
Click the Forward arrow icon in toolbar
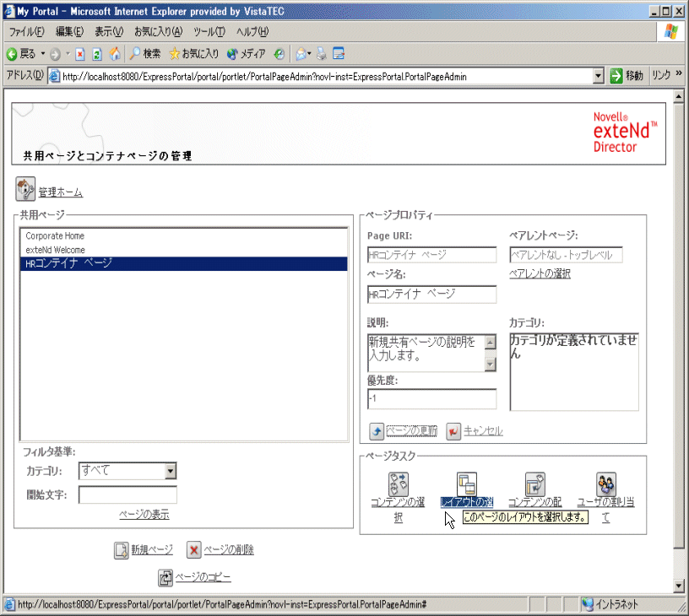(55, 54)
